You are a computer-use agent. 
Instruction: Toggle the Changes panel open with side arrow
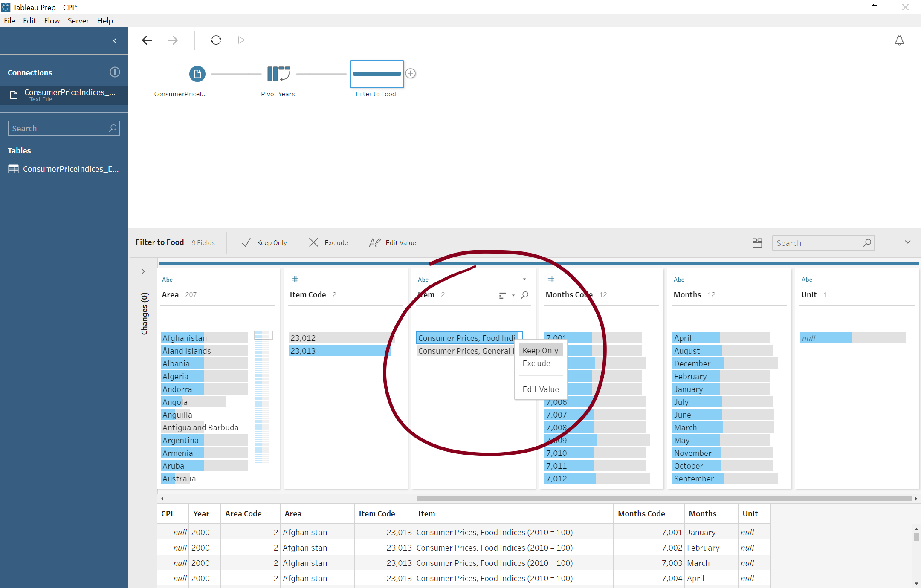[144, 270]
